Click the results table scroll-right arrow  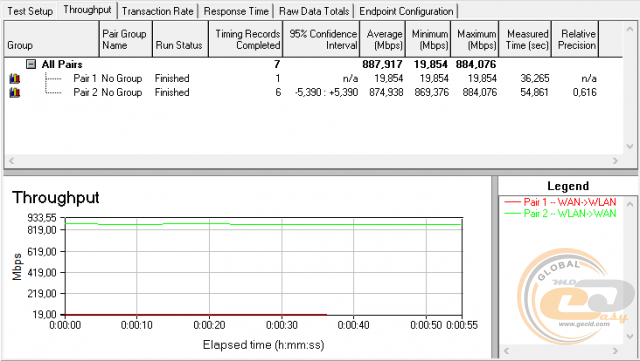tap(615, 161)
